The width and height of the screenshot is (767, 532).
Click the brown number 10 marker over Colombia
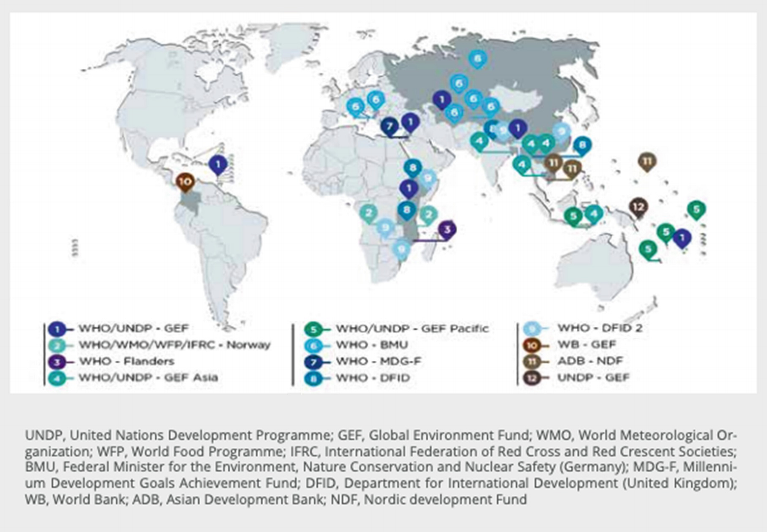(185, 182)
